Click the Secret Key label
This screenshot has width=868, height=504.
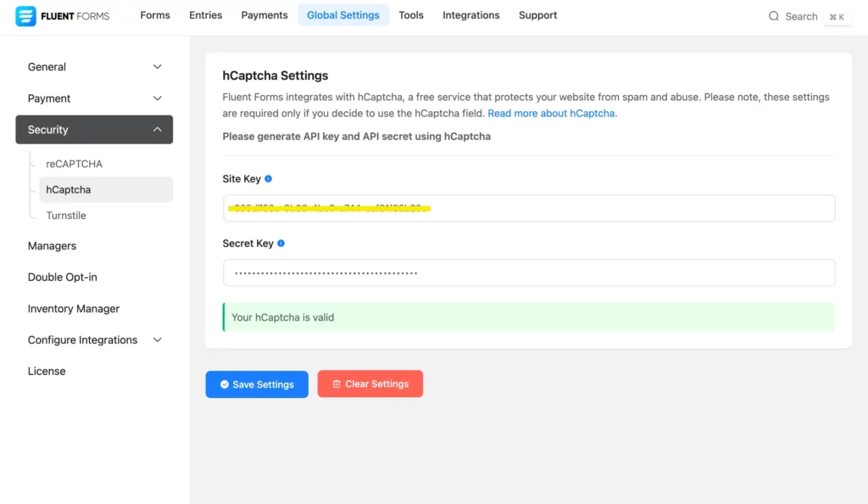[x=248, y=244]
